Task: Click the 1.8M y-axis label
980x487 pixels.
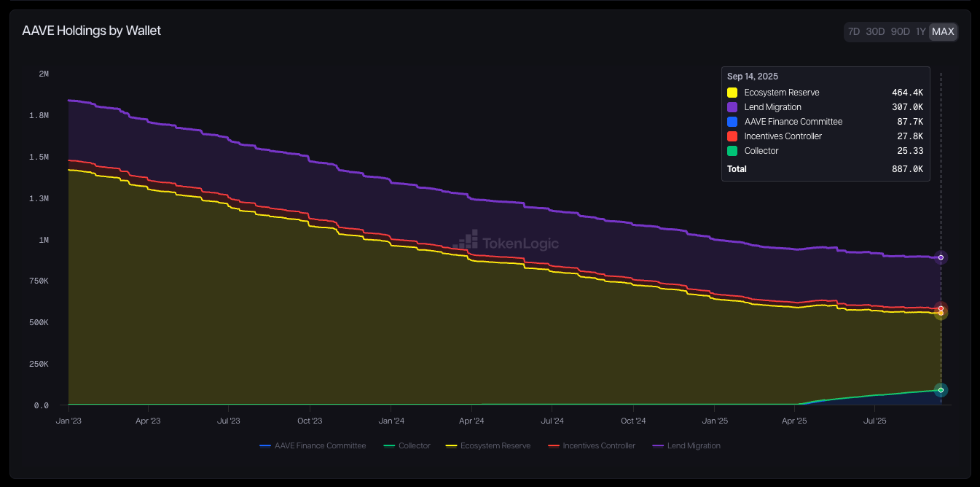Action: tap(39, 116)
